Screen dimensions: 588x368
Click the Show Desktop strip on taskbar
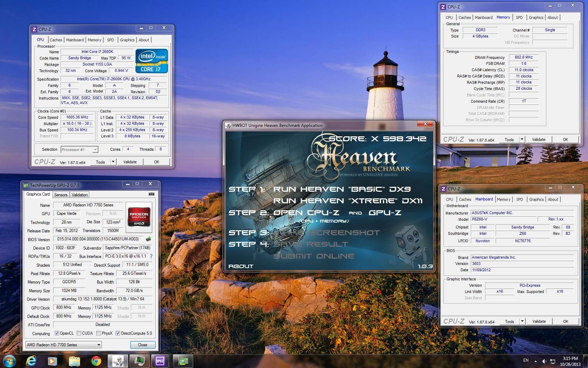[x=586, y=361]
